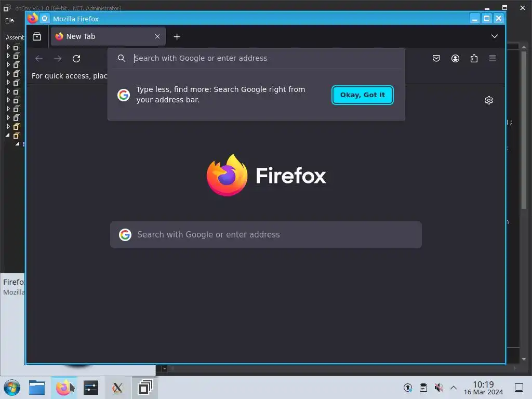Open the X application on the taskbar

(x=118, y=388)
